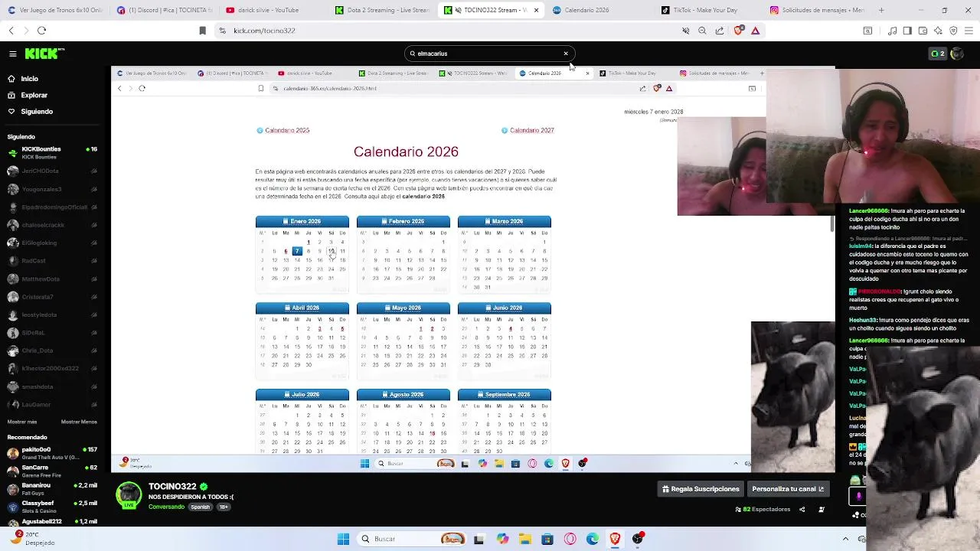Viewport: 980px width, 551px height.
Task: Open RadCast channel in sidebar
Action: coord(52,261)
